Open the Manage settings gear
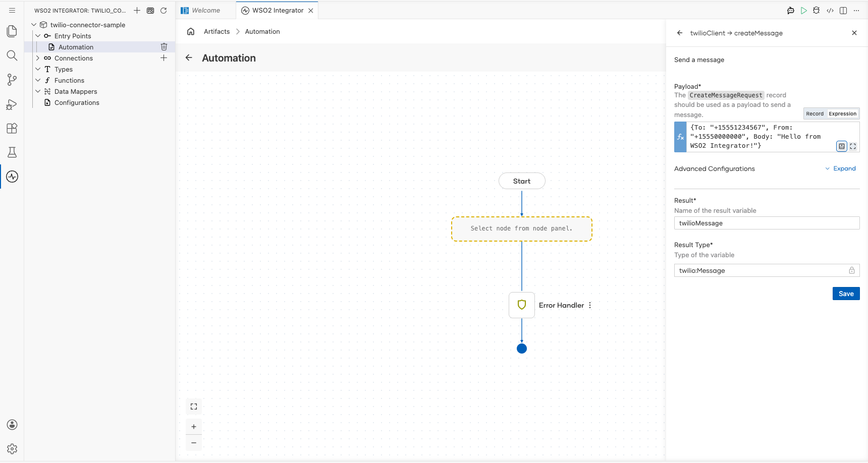Viewport: 868px width, 463px height. coord(12,449)
